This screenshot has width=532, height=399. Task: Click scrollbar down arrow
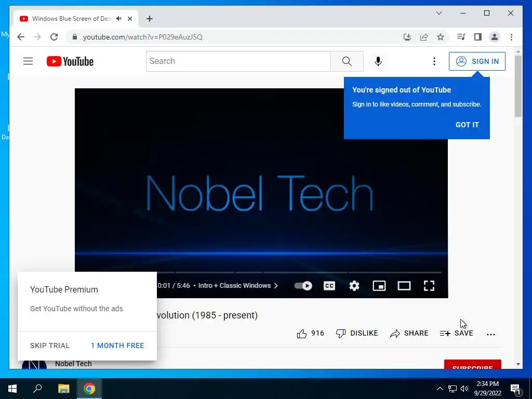pyautogui.click(x=518, y=364)
